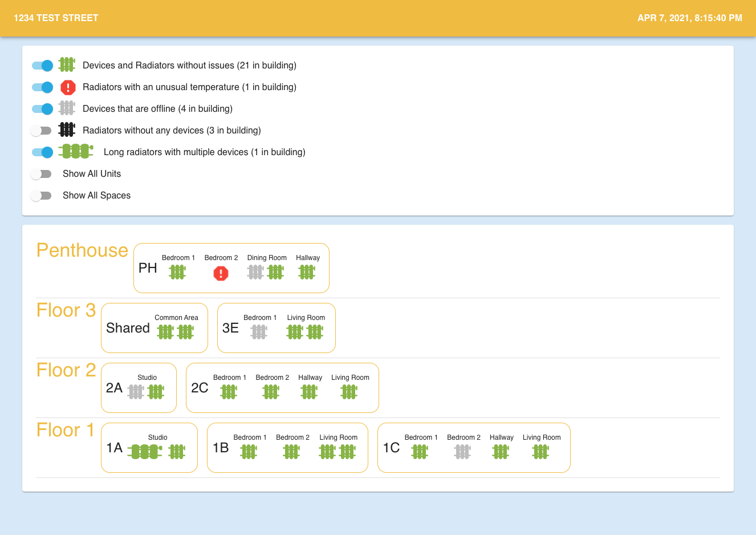Select 1C Living Room radiator

tap(540, 452)
